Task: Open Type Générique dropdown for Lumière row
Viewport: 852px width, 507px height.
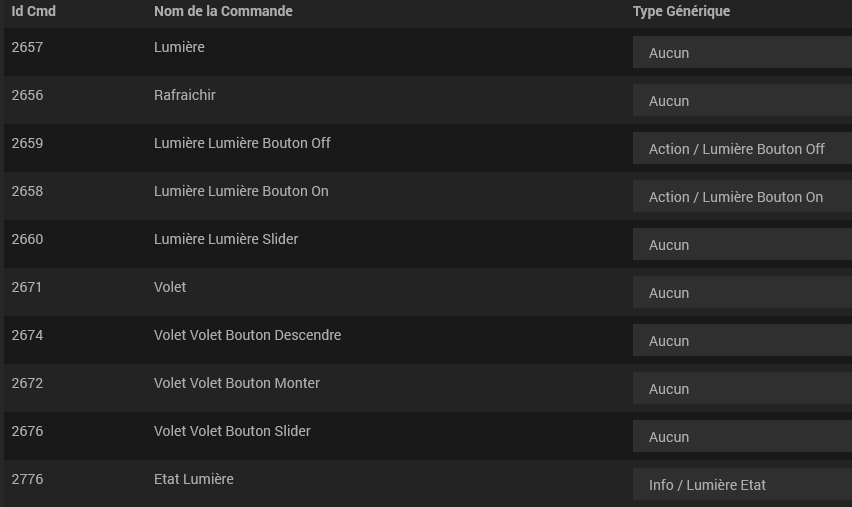Action: pos(742,53)
